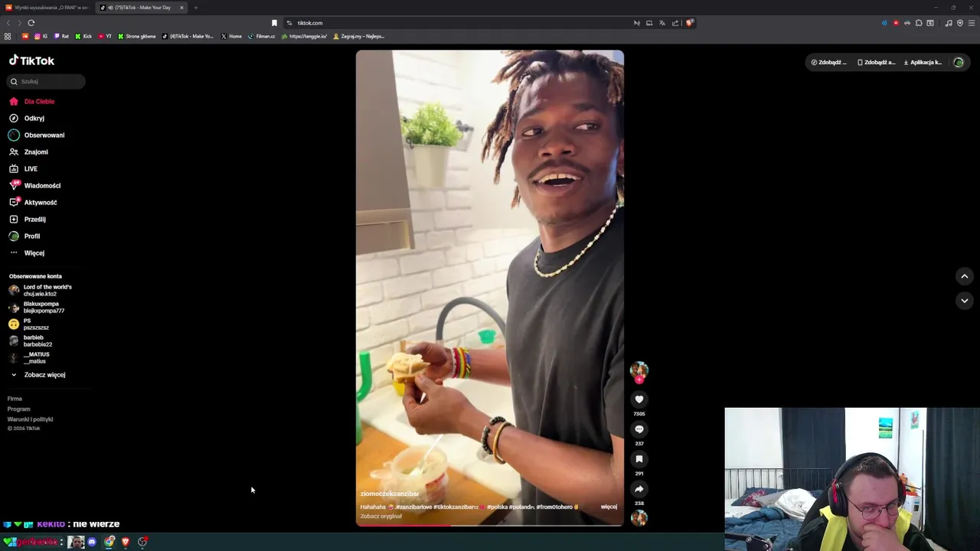980x551 pixels.
Task: Close the TikTok browser tab
Action: click(181, 8)
